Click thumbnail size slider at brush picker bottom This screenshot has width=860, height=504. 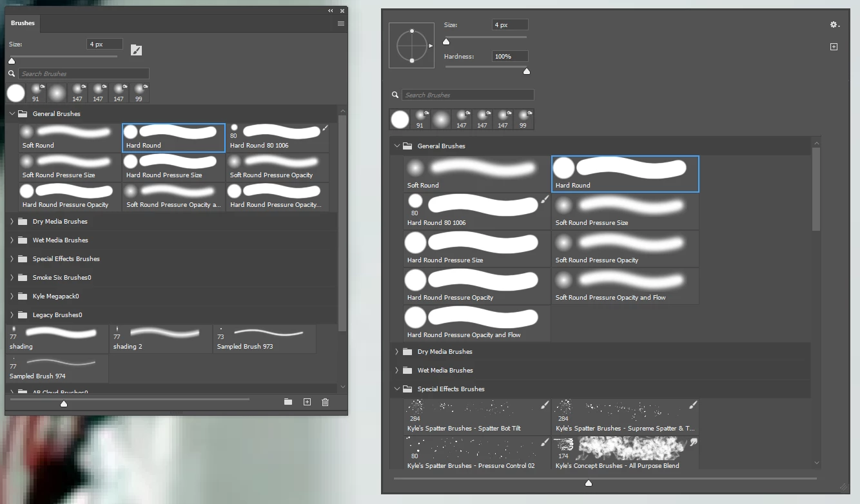[x=588, y=483]
